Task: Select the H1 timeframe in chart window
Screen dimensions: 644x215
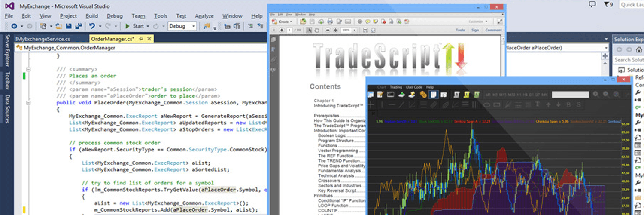Action: [519, 95]
